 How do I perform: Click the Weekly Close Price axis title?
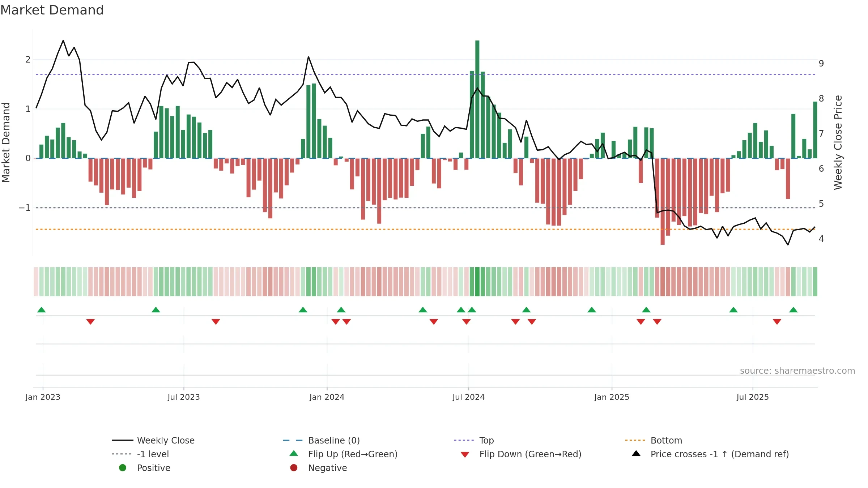(x=838, y=142)
